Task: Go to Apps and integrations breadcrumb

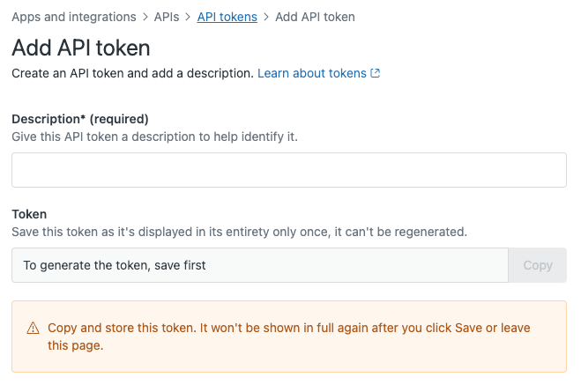Action: [x=74, y=17]
